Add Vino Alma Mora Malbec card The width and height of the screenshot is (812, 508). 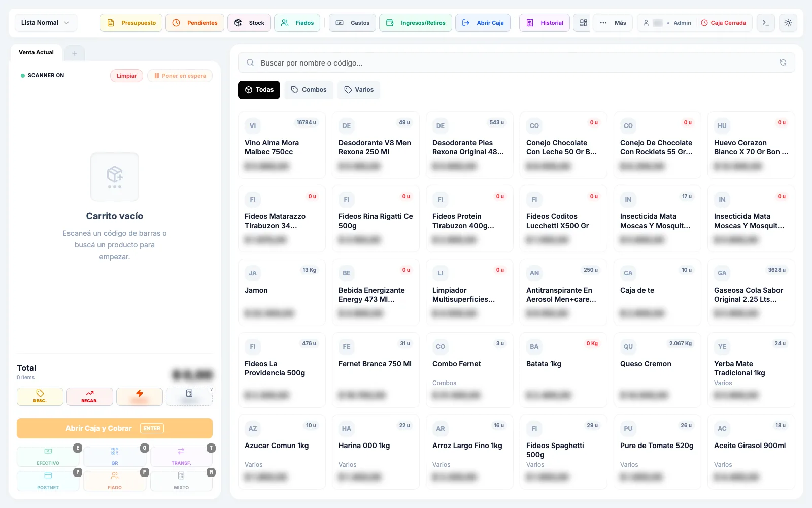(282, 145)
